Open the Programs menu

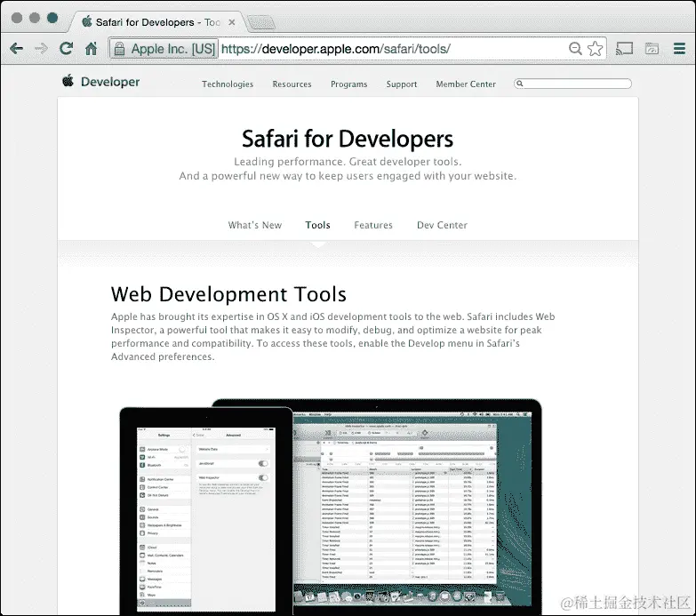(348, 84)
